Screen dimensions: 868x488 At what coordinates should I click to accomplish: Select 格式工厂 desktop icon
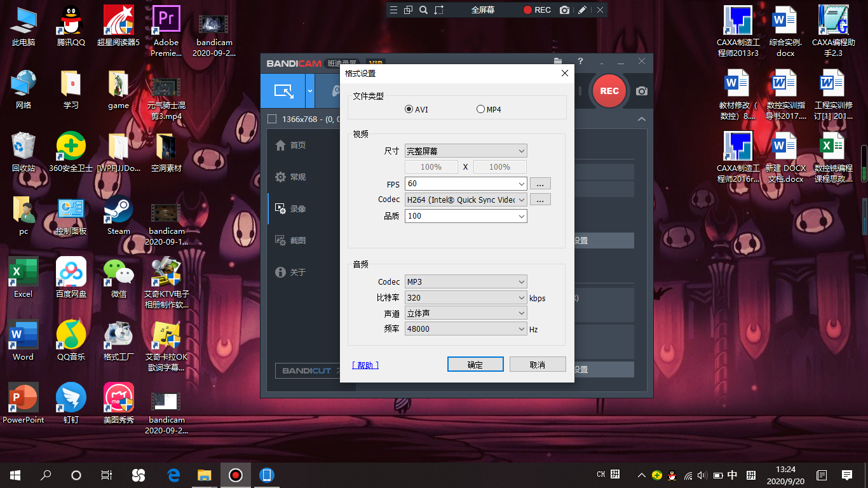click(x=118, y=341)
